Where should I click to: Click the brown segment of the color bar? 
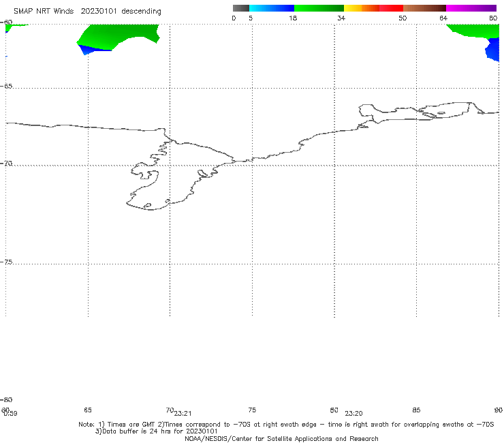(424, 8)
